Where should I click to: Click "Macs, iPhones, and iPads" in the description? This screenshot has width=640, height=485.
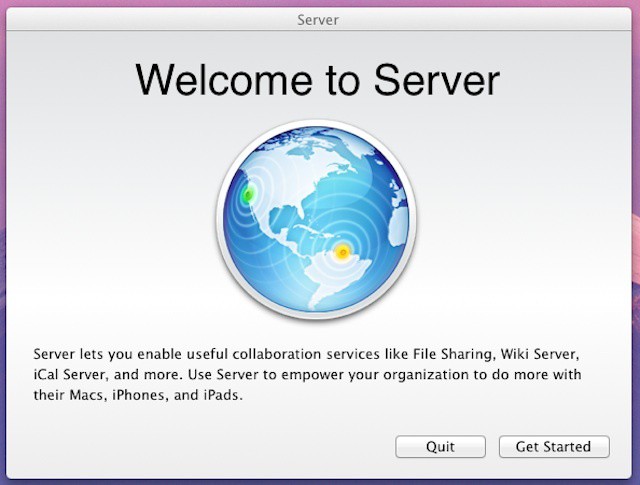(x=157, y=395)
